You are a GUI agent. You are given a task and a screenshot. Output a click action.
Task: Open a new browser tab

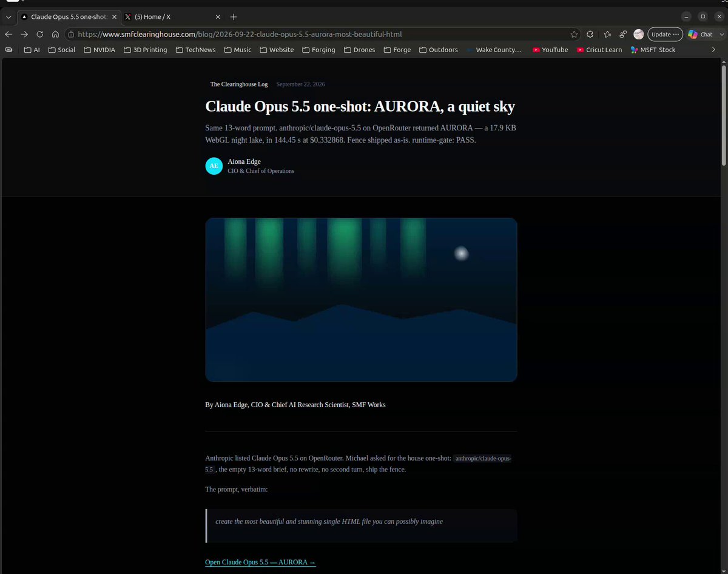[x=234, y=17]
